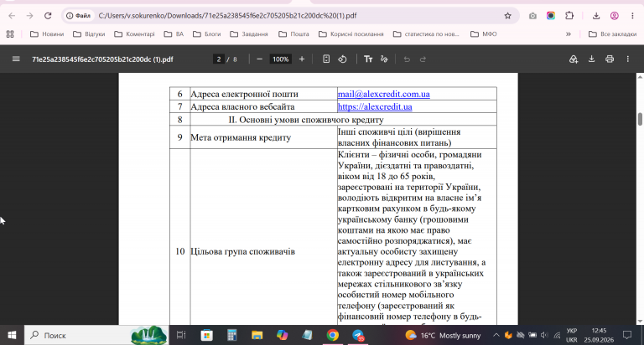
Task: Zoom out the PDF document
Action: pos(259,59)
